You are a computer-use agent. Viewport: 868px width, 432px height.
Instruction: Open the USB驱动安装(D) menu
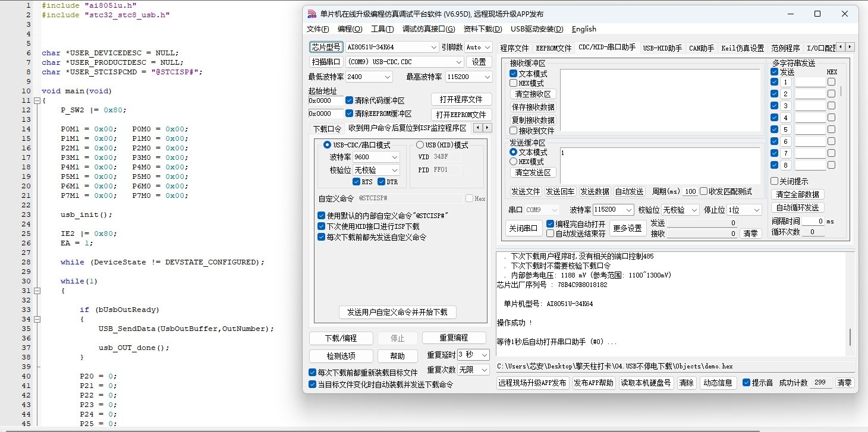tap(537, 29)
